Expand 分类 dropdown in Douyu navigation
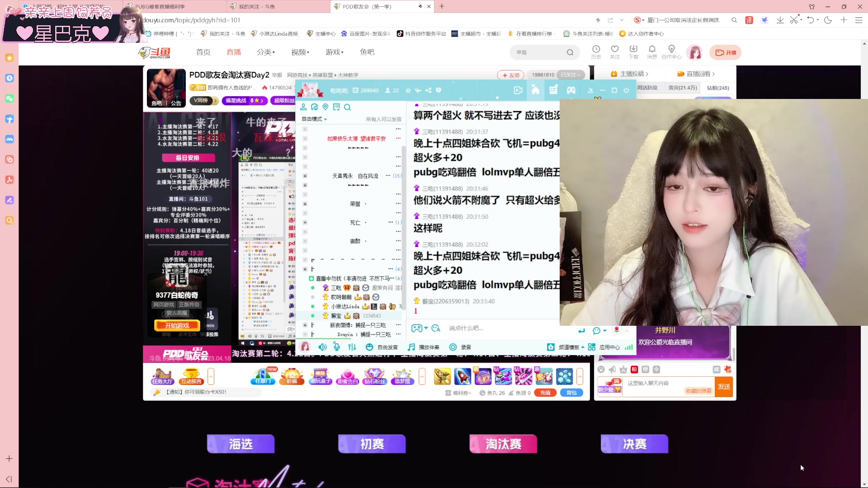This screenshot has height=488, width=868. pos(266,52)
